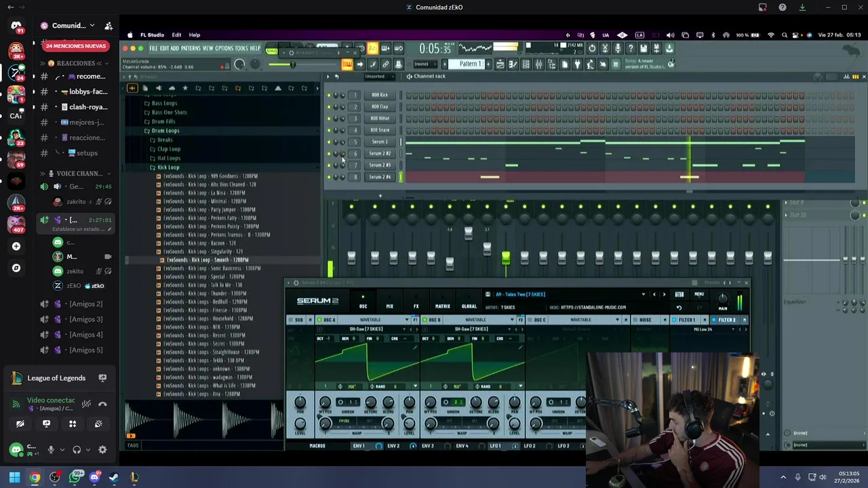
Task: Open the piano roll view icon
Action: coord(513,64)
